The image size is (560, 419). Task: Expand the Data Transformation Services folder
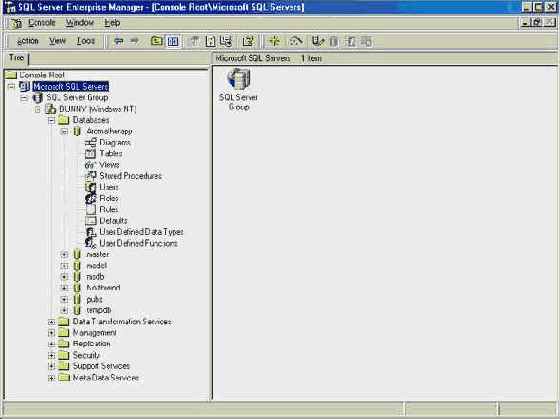(51, 322)
